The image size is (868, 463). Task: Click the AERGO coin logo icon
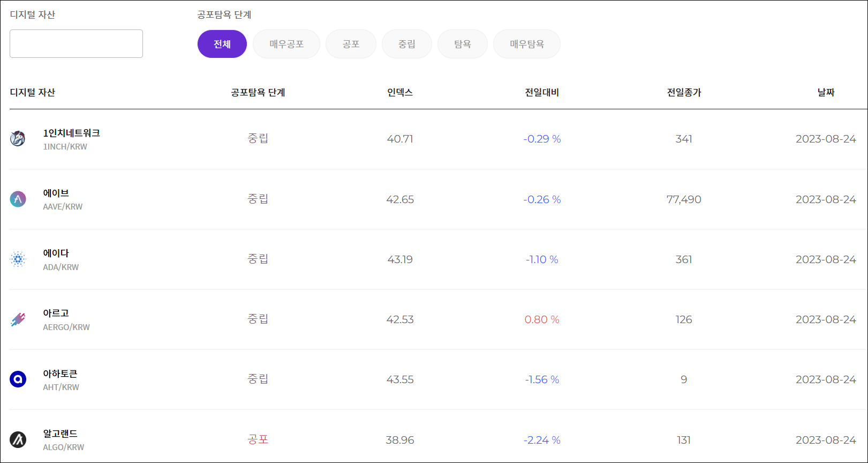pyautogui.click(x=18, y=319)
